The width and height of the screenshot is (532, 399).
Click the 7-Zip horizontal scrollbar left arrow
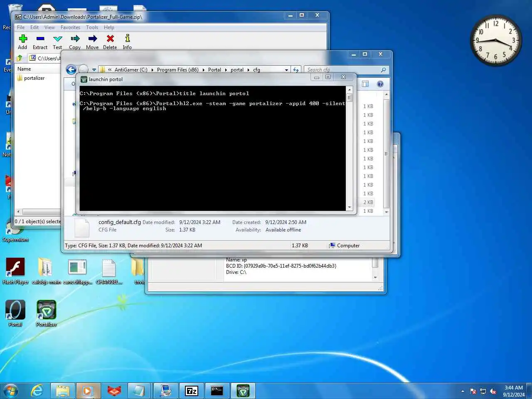coord(18,212)
